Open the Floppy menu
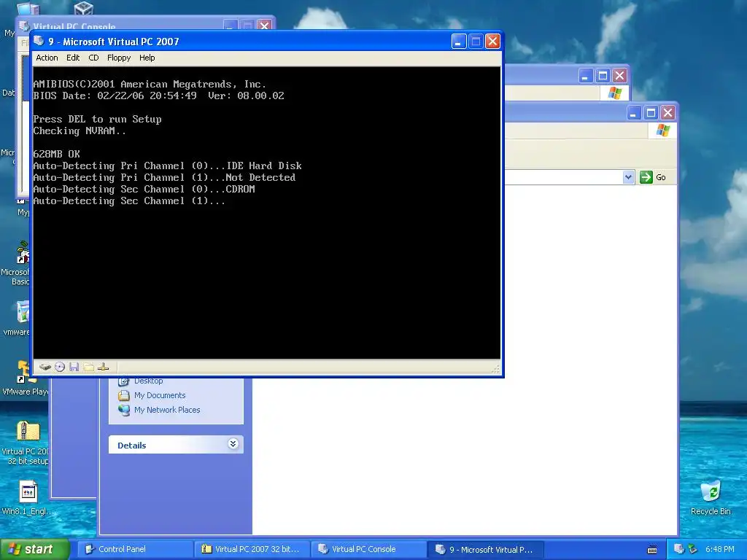Viewport: 747px width, 560px height. (119, 58)
